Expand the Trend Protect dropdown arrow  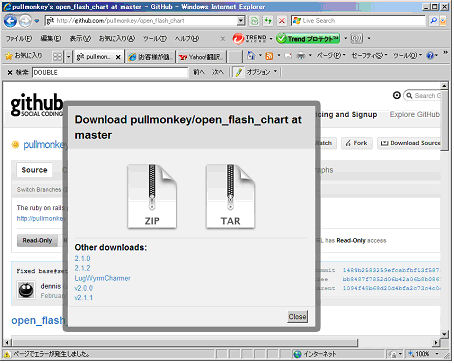pos(345,39)
